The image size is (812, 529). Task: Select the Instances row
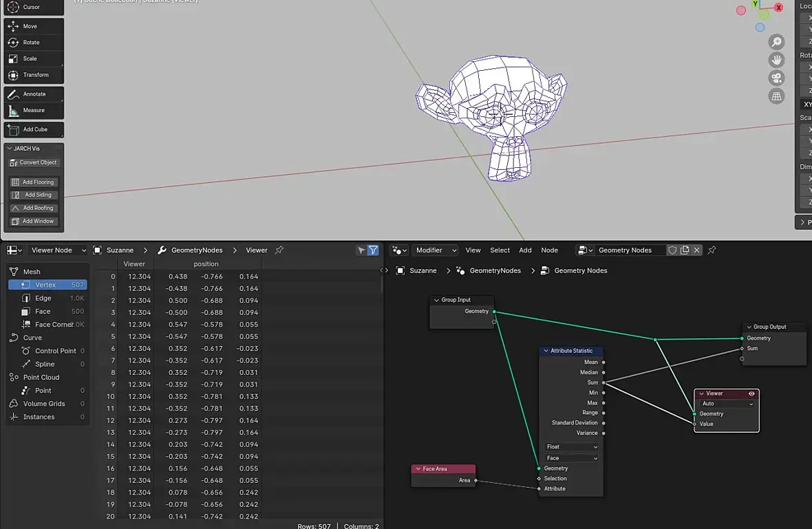(47, 417)
